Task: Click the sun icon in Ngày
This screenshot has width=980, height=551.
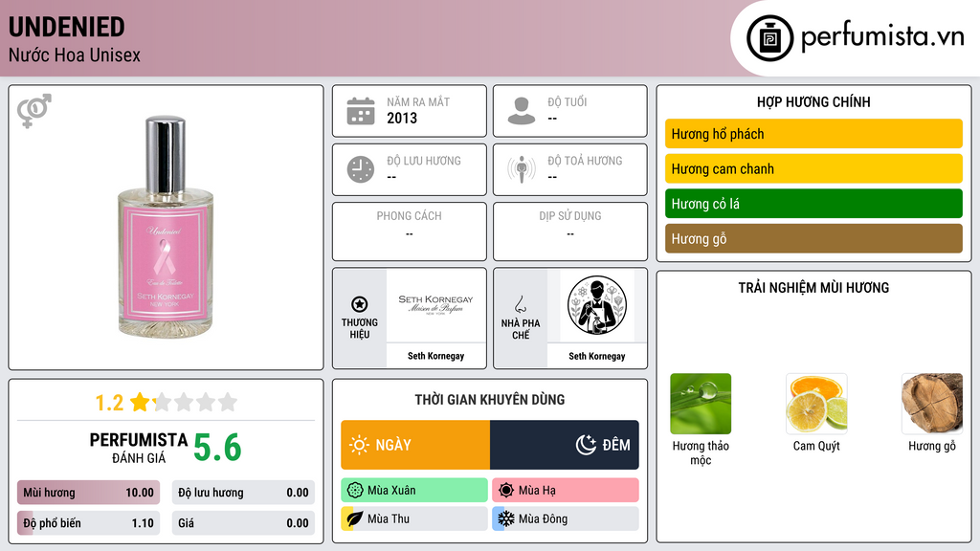Action: click(x=359, y=445)
